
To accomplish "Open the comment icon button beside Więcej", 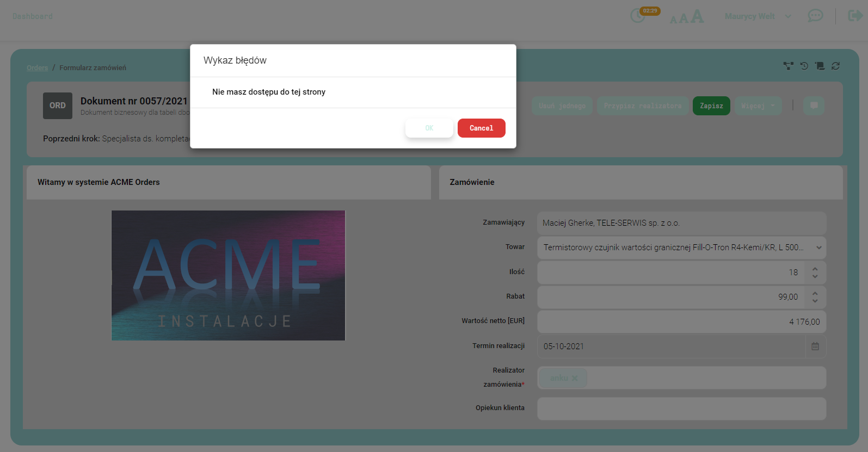I will coord(814,106).
